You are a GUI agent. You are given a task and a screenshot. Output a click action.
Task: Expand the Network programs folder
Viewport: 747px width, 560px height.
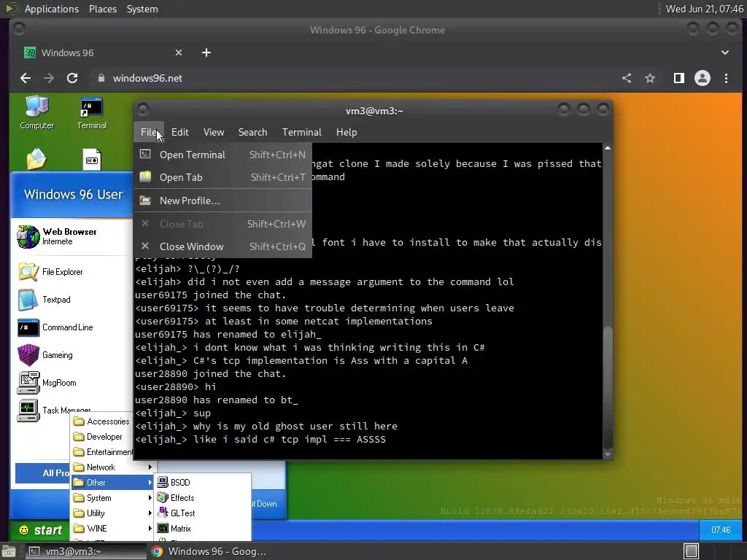click(x=113, y=467)
